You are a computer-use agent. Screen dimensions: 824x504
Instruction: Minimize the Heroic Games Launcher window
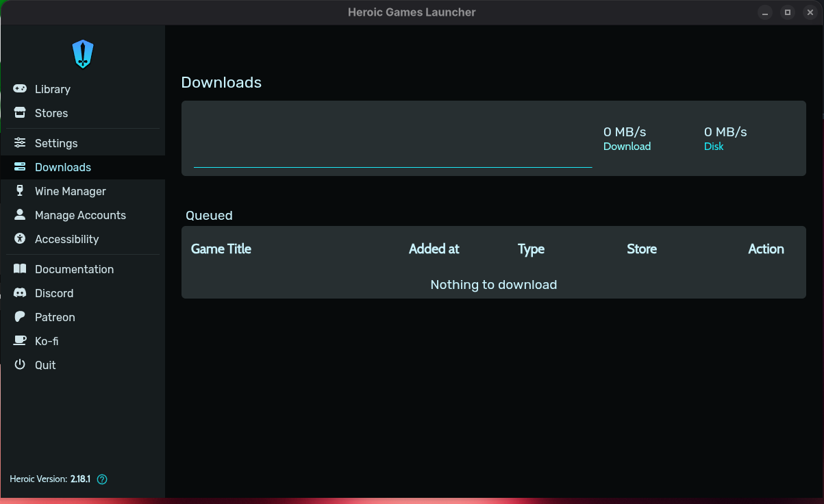pos(766,12)
